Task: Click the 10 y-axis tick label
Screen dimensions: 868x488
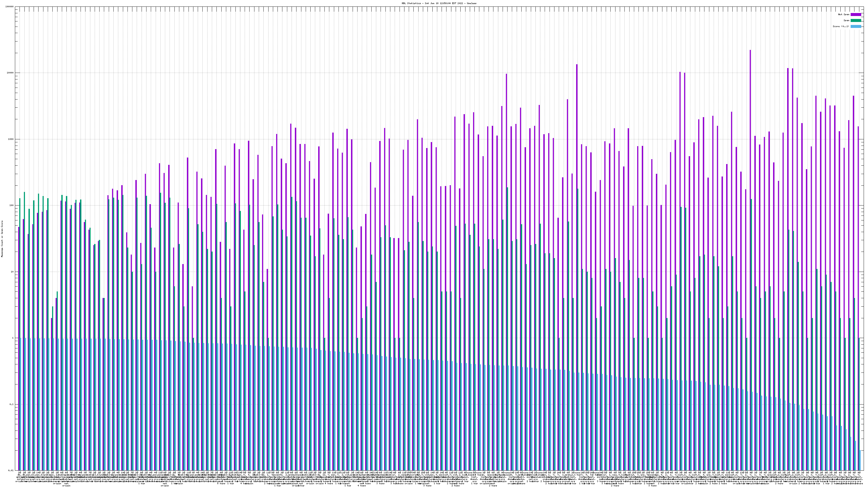Action: pyautogui.click(x=12, y=272)
